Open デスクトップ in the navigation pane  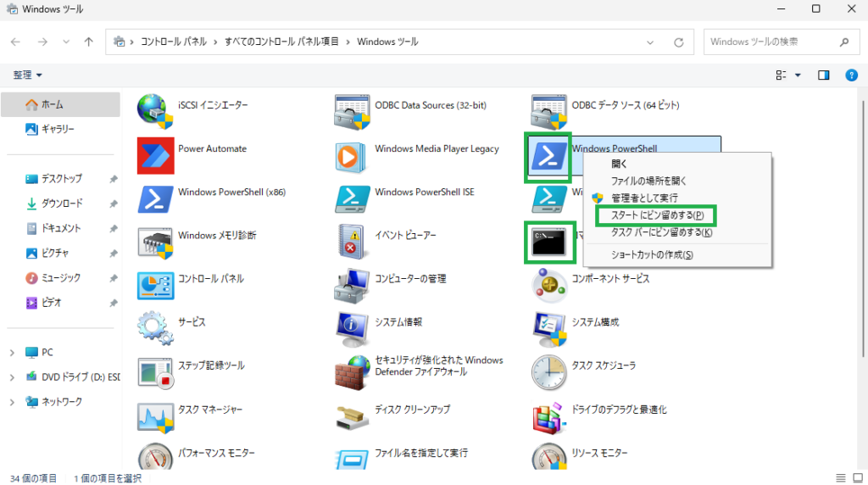pos(60,179)
